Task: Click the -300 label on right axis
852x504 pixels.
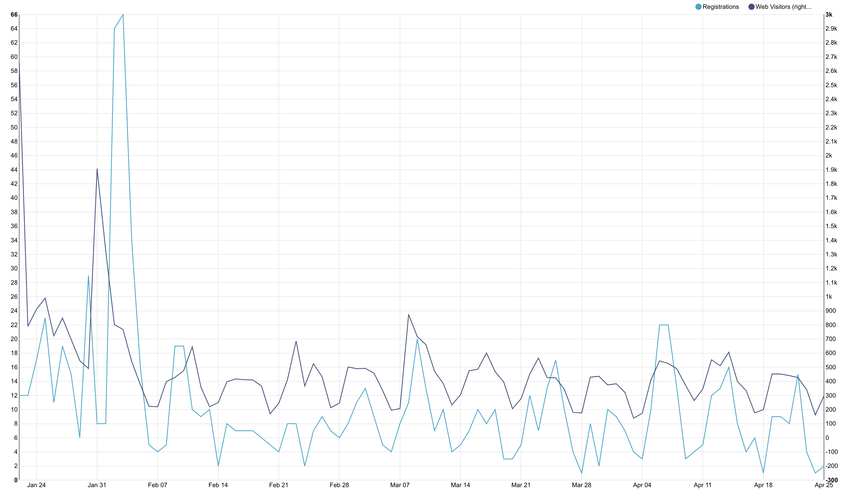Action: click(x=831, y=480)
